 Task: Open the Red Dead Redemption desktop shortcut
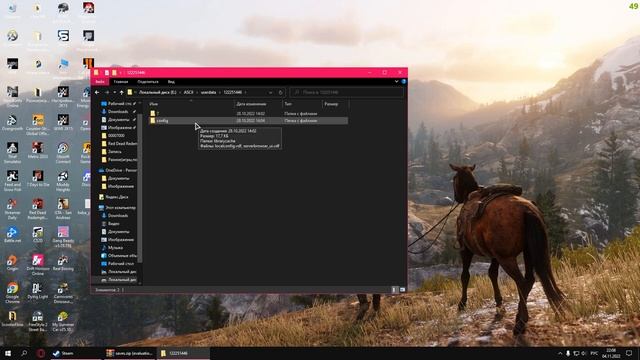point(38,208)
